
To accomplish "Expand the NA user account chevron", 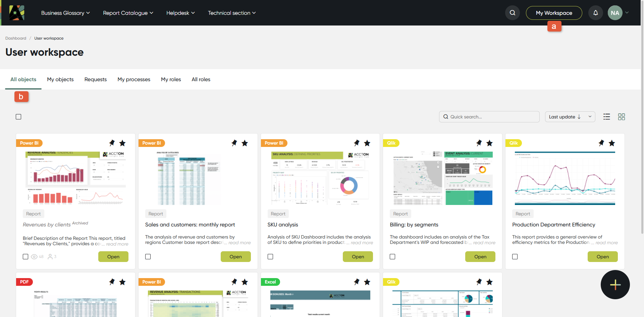I will point(627,13).
